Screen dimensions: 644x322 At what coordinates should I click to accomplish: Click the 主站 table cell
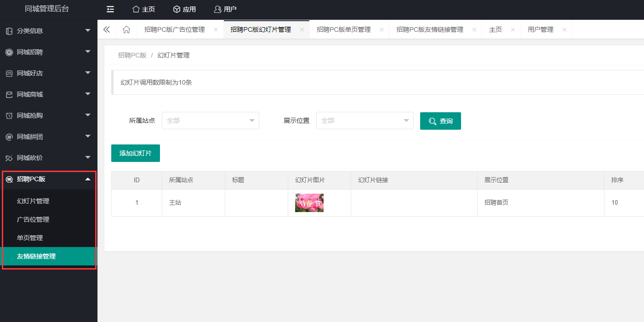pos(194,202)
